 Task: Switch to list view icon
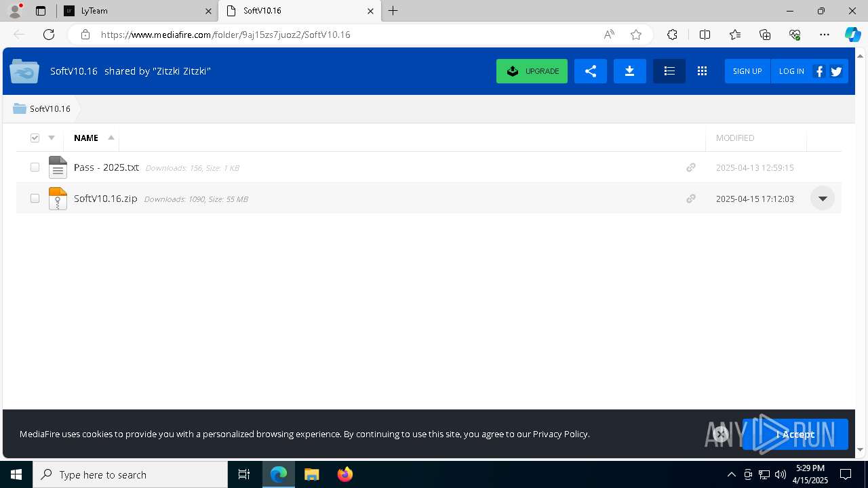click(669, 71)
